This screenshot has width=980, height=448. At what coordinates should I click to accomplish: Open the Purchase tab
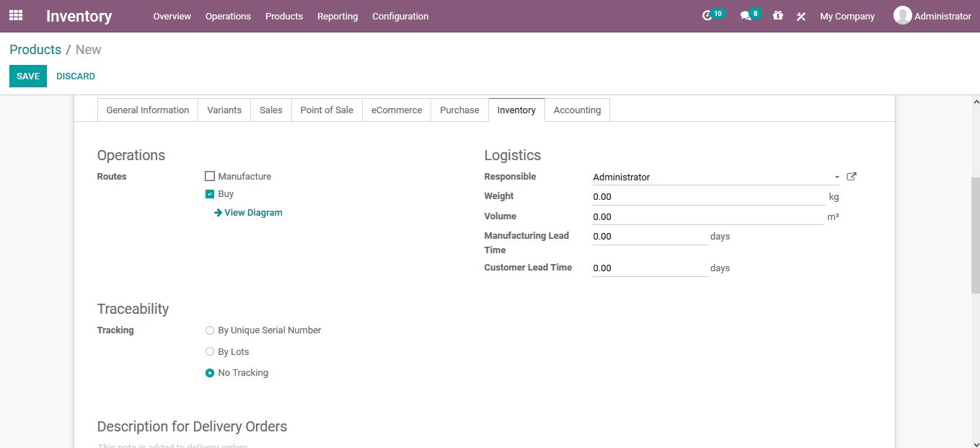pyautogui.click(x=459, y=110)
